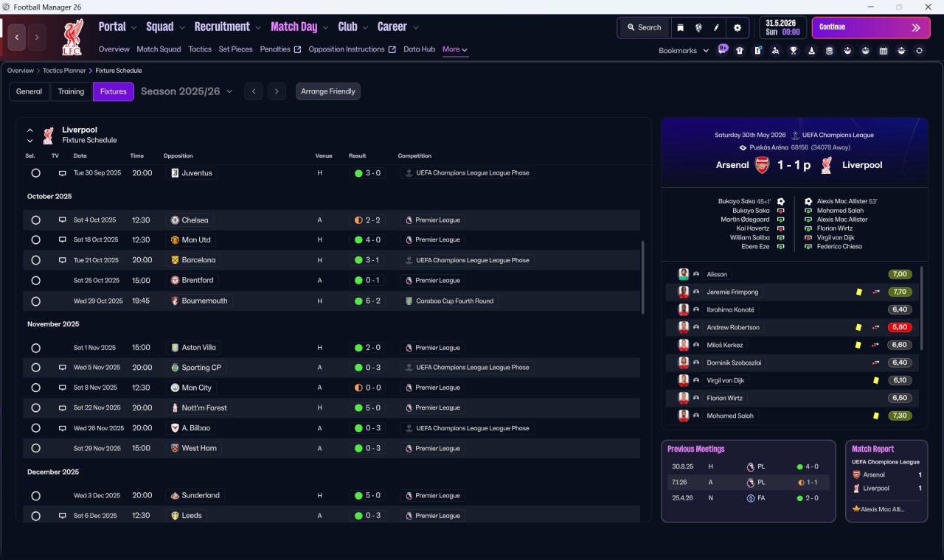Go back with the left arrow navigation button
The height and width of the screenshot is (560, 944).
tap(17, 37)
